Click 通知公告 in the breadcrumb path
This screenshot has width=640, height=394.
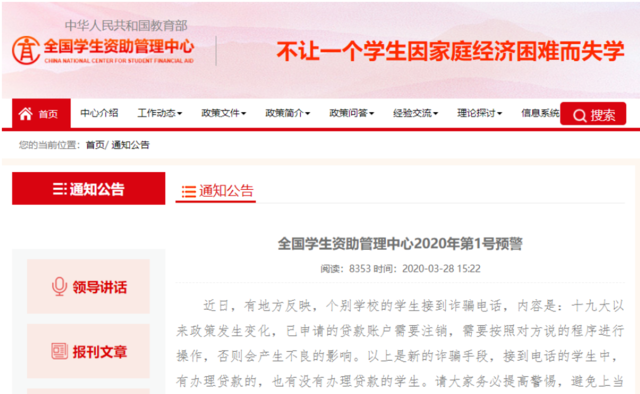coord(131,145)
